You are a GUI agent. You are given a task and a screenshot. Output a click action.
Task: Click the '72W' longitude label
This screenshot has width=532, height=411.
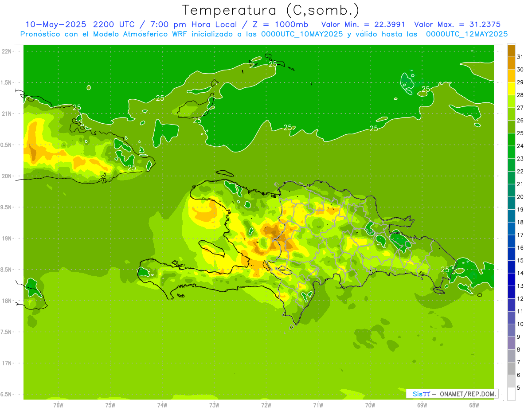click(266, 405)
